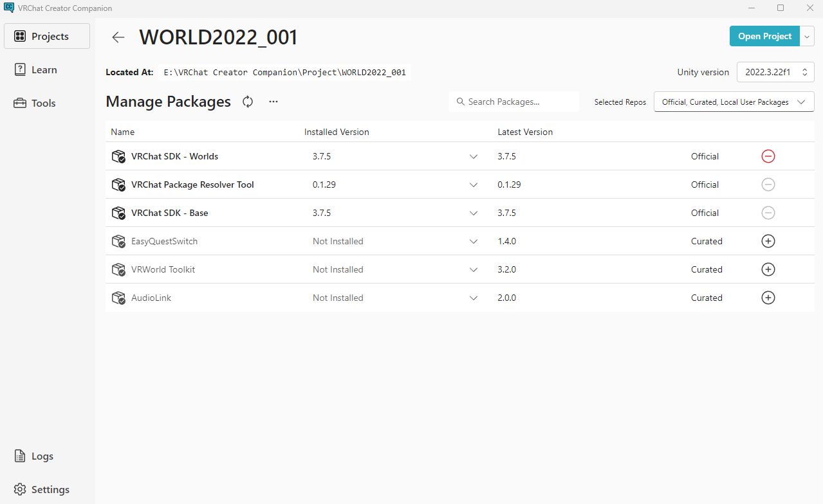Viewport: 823px width, 504px height.
Task: Expand version dropdown for EasyQuestSwitch
Action: coord(474,241)
